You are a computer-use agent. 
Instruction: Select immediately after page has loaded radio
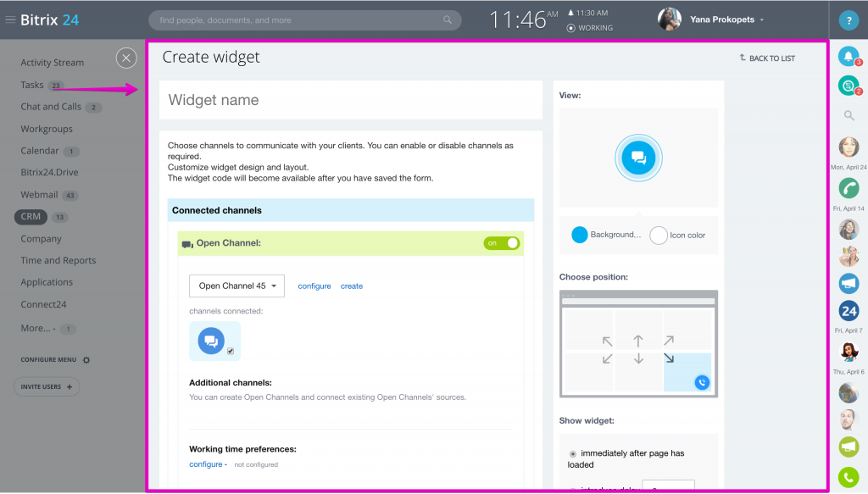point(573,453)
